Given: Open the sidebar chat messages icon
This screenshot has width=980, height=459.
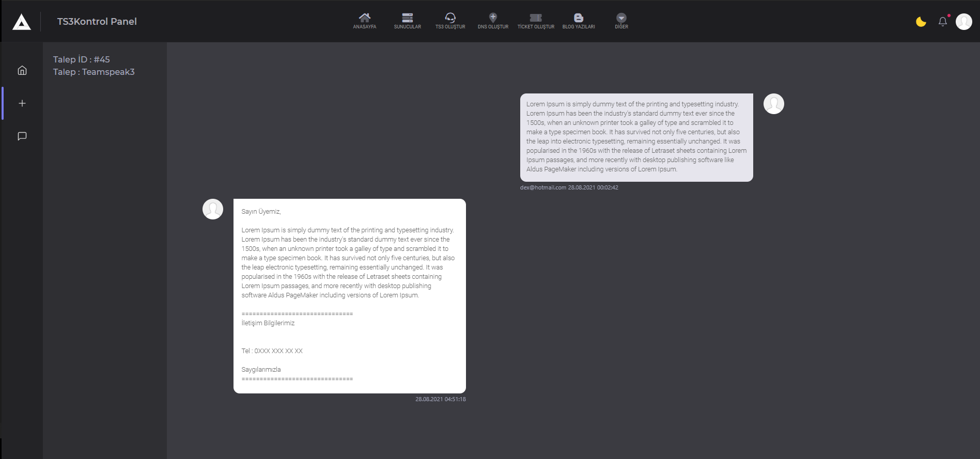Looking at the screenshot, I should click(x=22, y=136).
